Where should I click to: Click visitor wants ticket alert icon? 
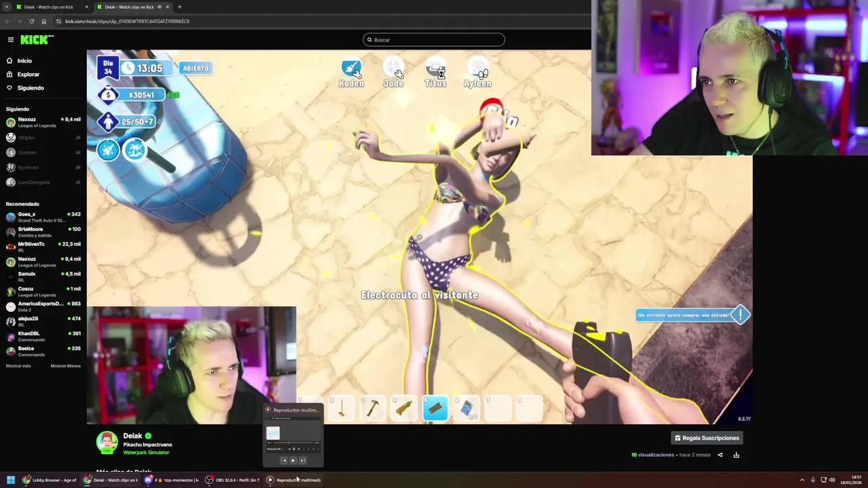click(x=741, y=314)
